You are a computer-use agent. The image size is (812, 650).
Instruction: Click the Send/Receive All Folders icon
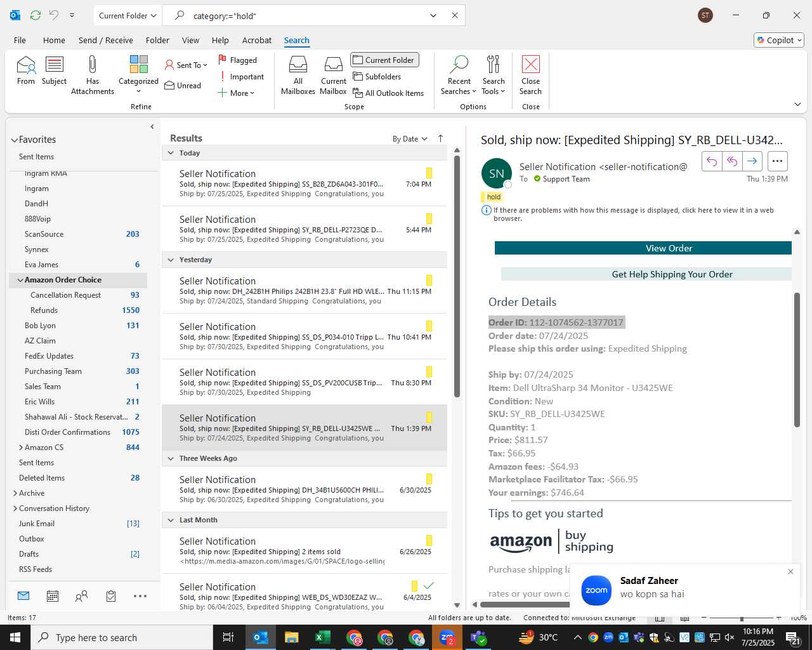36,15
